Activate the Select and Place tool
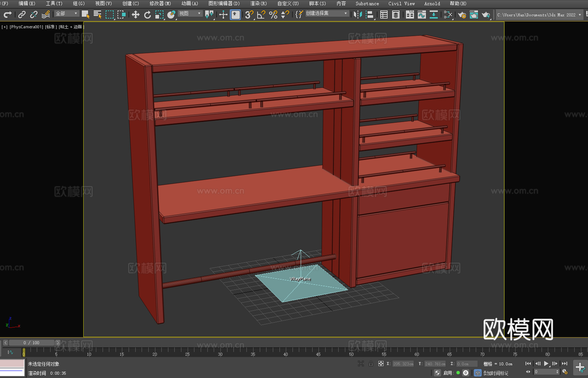588x378 pixels. point(171,14)
